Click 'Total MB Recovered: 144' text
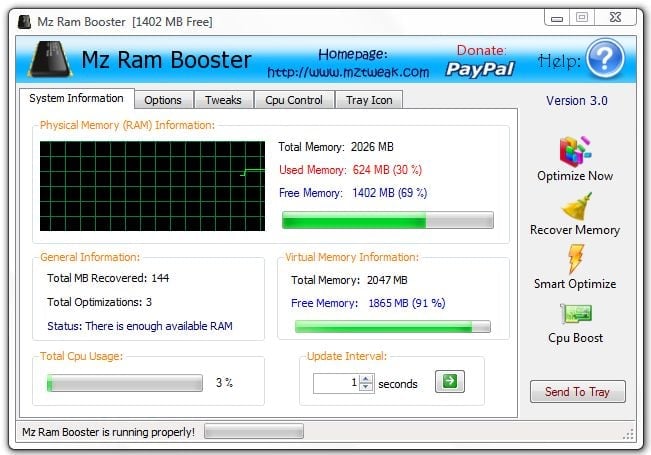Screen dimensions: 651x455 [x=108, y=278]
